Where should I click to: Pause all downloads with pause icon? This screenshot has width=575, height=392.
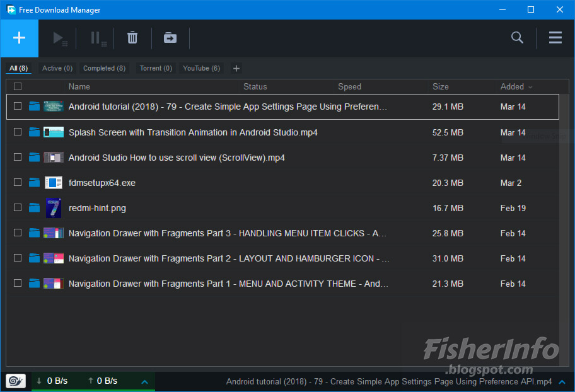coord(98,38)
